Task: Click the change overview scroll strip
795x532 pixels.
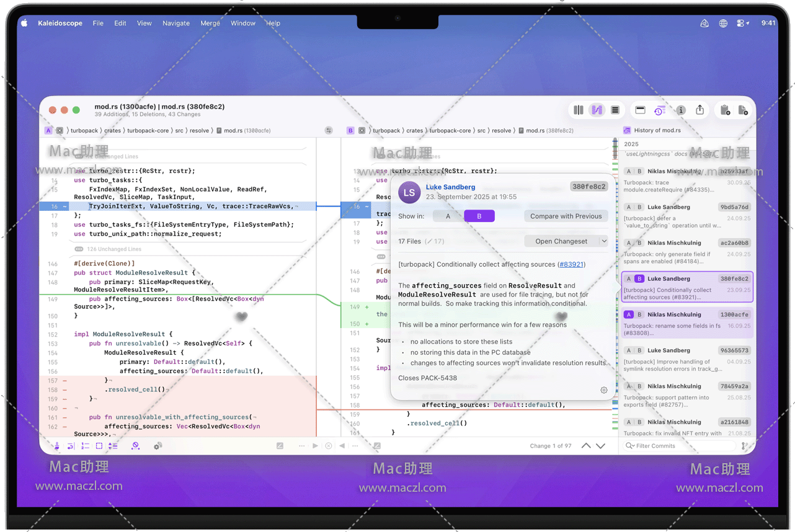Action: coord(615,285)
